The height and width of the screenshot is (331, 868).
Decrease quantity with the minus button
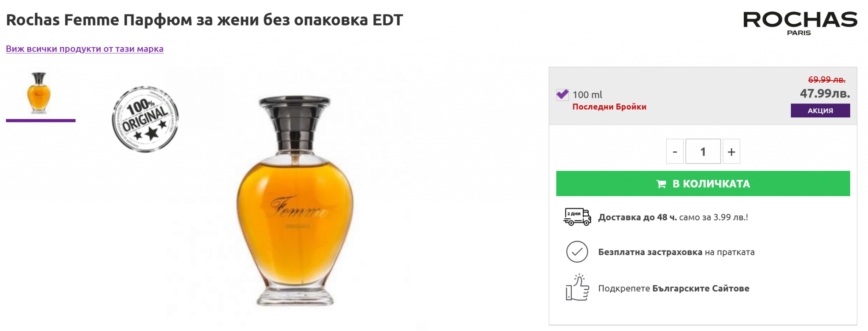(675, 151)
